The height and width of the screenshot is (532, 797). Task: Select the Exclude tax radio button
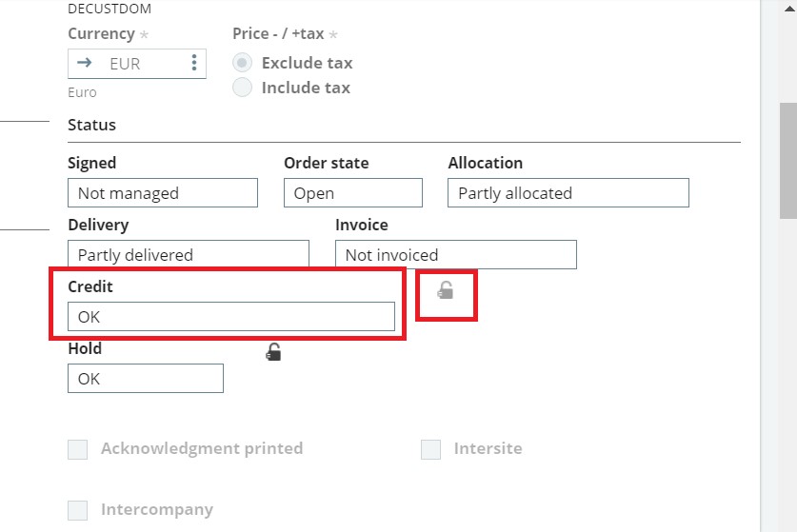click(242, 63)
